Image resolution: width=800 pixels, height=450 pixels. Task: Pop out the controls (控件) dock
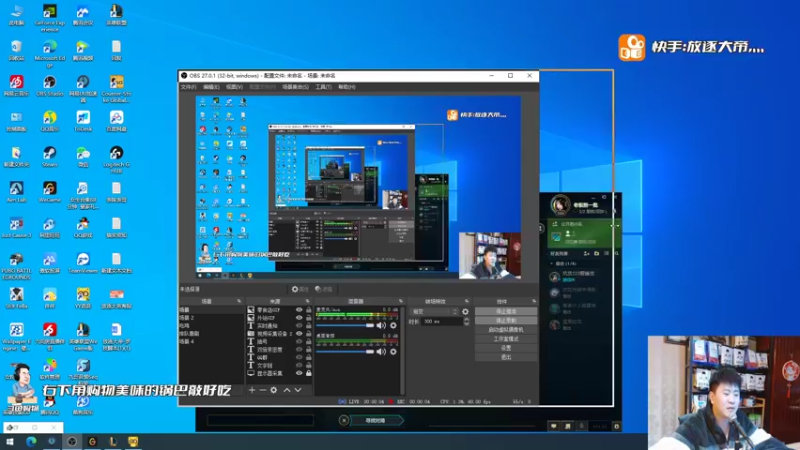[x=534, y=301]
